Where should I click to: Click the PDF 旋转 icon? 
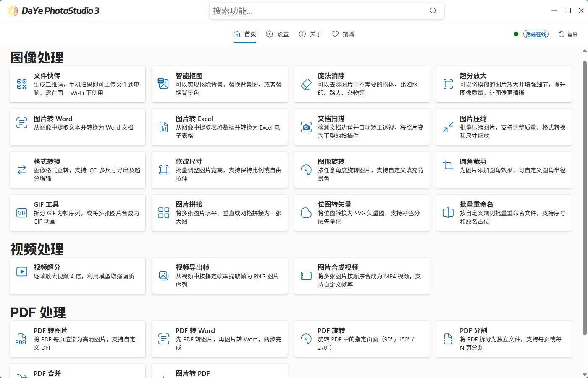coord(306,339)
